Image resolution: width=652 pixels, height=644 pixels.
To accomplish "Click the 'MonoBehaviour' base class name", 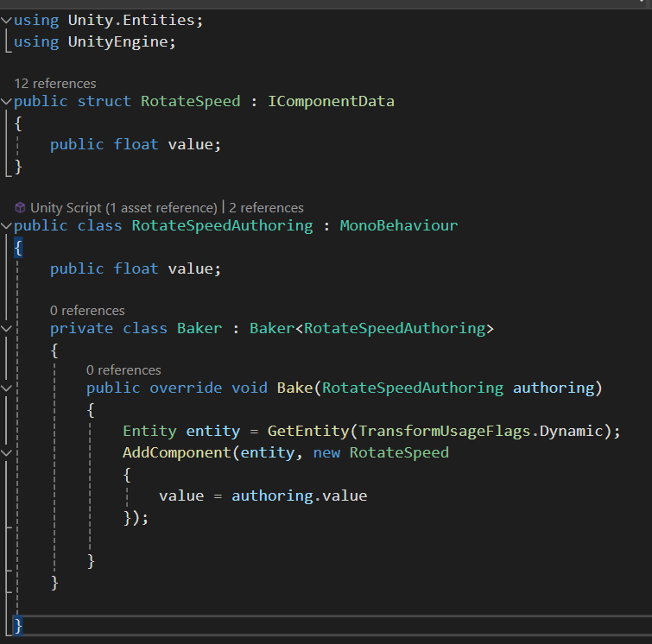I will pos(399,225).
